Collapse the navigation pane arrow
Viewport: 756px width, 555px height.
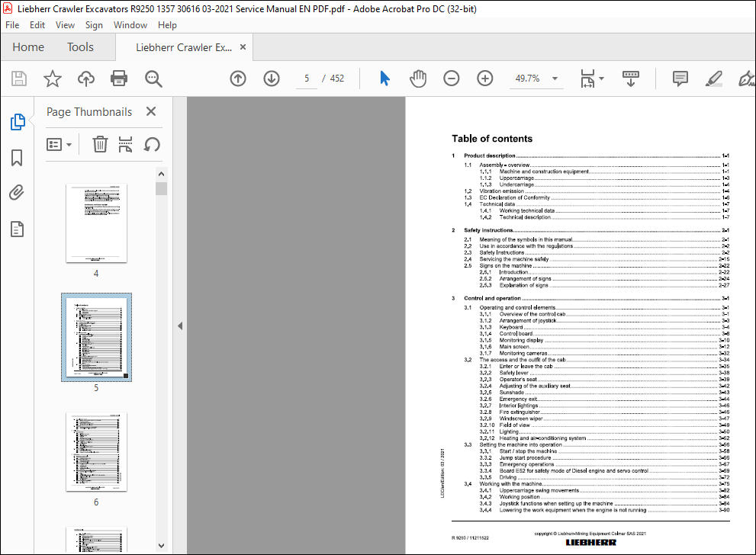pyautogui.click(x=180, y=326)
